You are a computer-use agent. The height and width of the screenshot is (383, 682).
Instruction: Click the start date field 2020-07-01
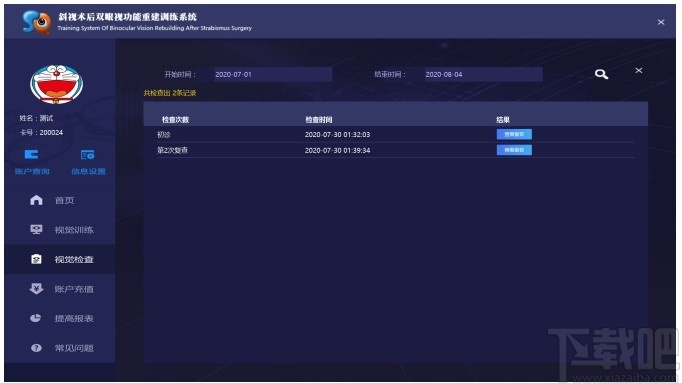tap(273, 74)
